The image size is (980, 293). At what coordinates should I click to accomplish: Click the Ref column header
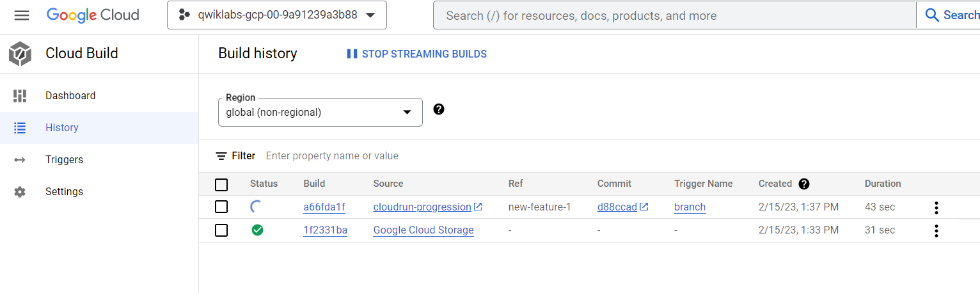[516, 184]
